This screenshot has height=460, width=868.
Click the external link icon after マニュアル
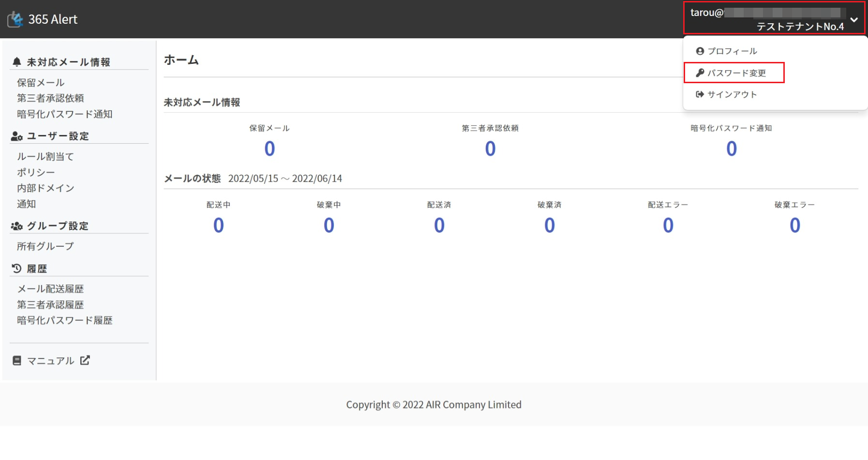(85, 360)
